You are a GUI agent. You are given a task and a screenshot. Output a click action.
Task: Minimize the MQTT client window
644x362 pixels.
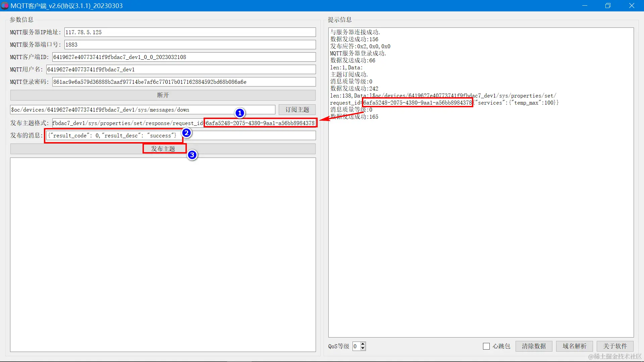pos(585,6)
